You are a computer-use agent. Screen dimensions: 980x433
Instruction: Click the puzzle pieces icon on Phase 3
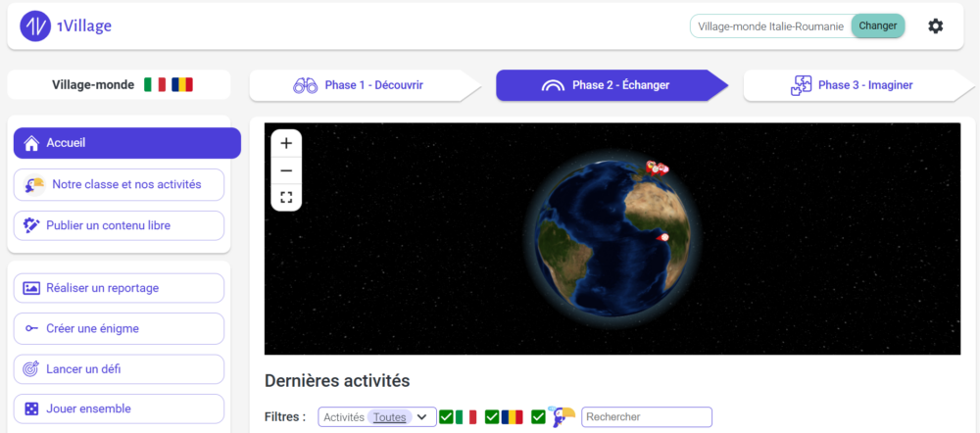pyautogui.click(x=802, y=85)
